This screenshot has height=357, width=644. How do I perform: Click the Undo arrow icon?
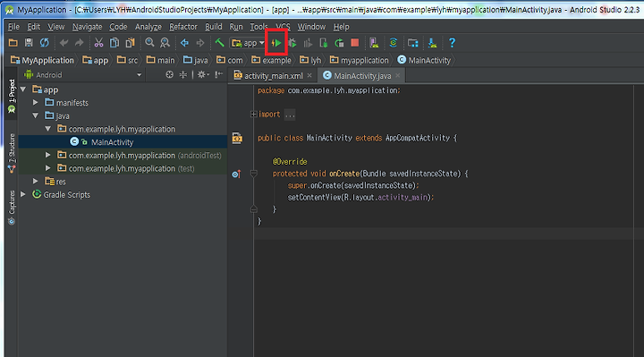tap(64, 43)
